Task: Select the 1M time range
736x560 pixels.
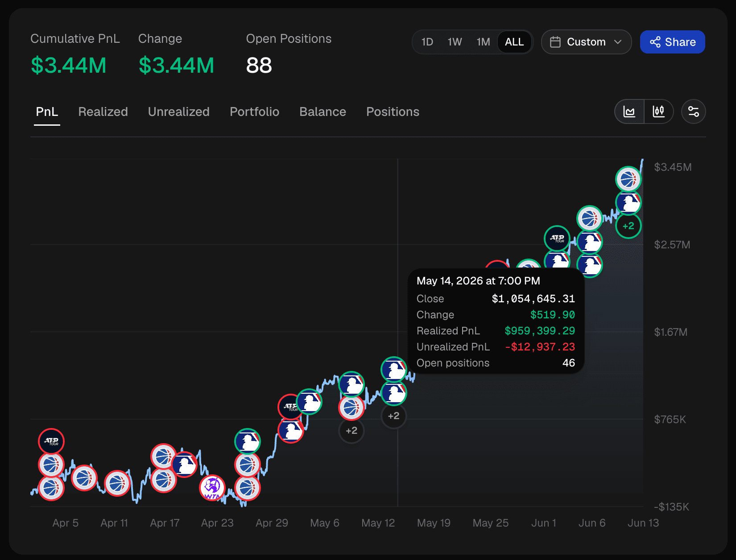Action: pyautogui.click(x=483, y=42)
